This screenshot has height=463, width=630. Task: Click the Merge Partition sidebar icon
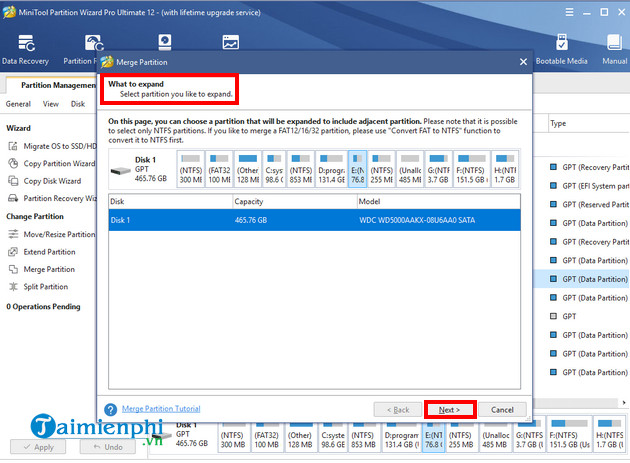(13, 269)
